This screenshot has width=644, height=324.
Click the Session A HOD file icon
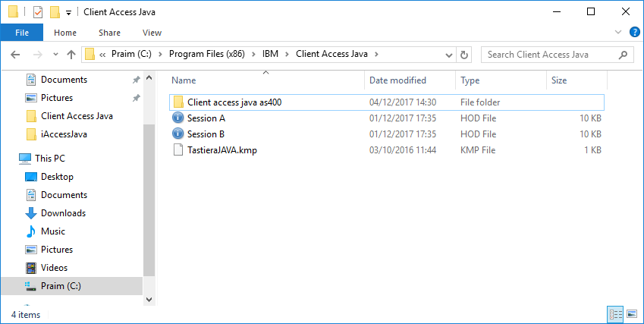[x=177, y=118]
